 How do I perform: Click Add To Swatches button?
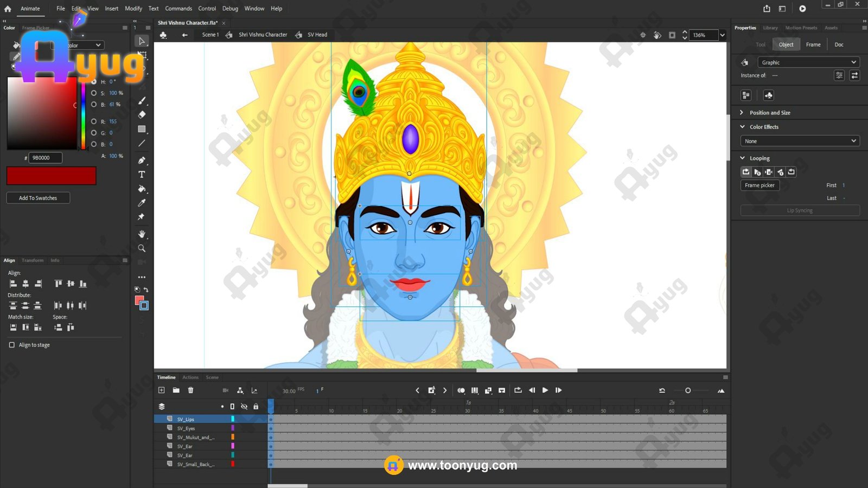click(38, 198)
